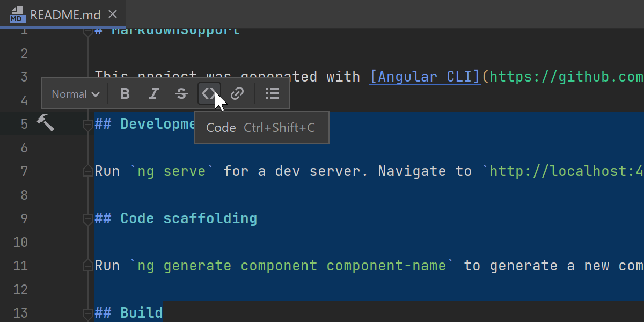Screen dimensions: 644x322
Task: Insert a link using the link icon
Action: (x=237, y=94)
